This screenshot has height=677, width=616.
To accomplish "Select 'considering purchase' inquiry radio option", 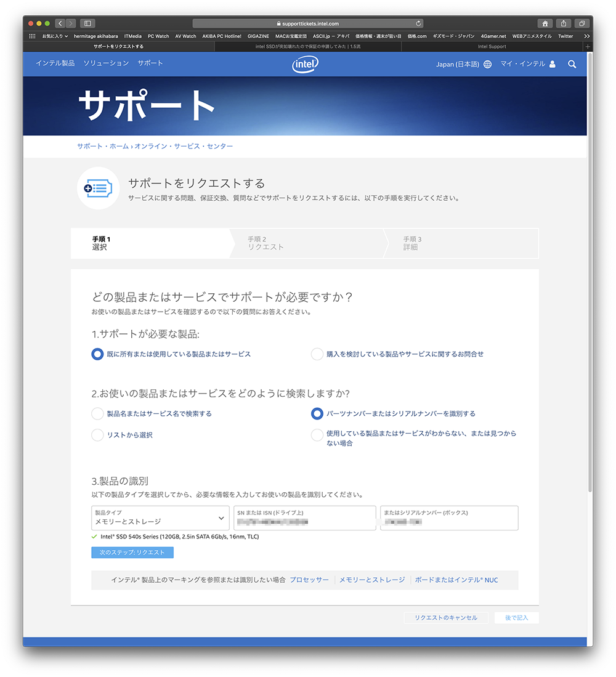I will (317, 354).
